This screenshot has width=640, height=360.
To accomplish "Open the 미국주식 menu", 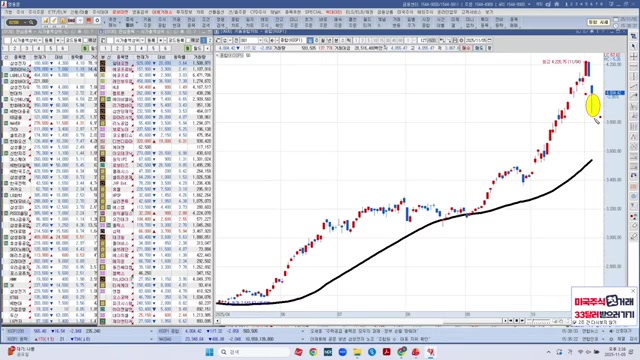I will click(x=405, y=12).
